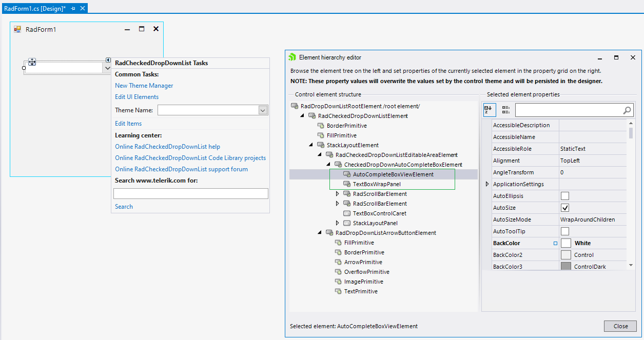Click the Telerik logo in Element hierarchy editor title
Image resolution: width=644 pixels, height=340 pixels.
[x=292, y=57]
